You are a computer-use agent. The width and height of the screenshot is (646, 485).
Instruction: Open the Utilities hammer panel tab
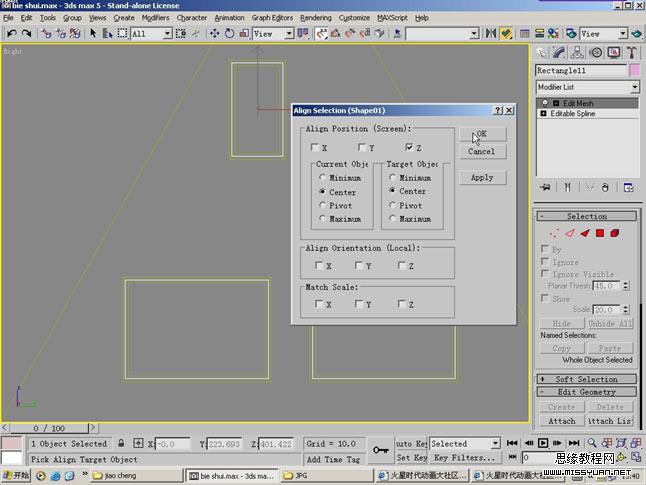[632, 53]
